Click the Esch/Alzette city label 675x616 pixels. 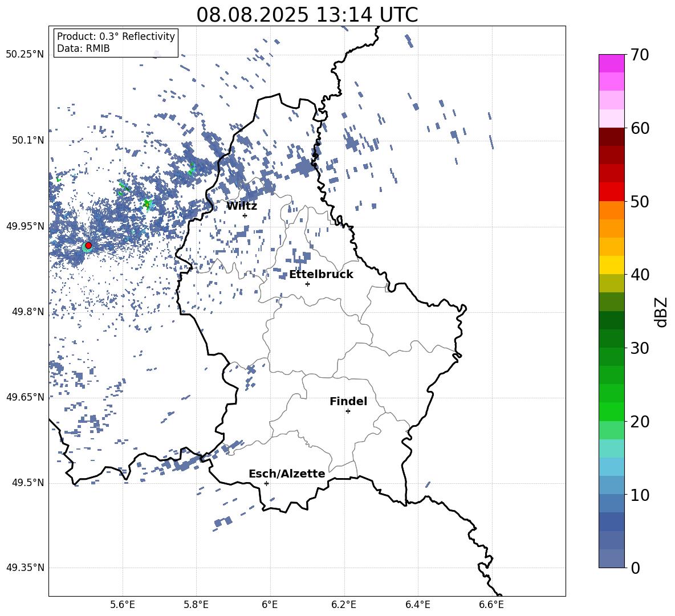click(287, 474)
